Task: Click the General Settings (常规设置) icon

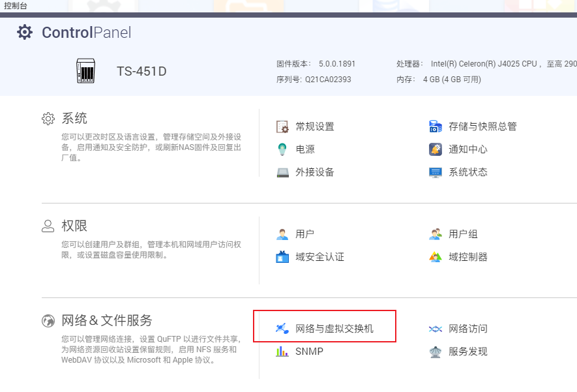Action: pyautogui.click(x=282, y=127)
